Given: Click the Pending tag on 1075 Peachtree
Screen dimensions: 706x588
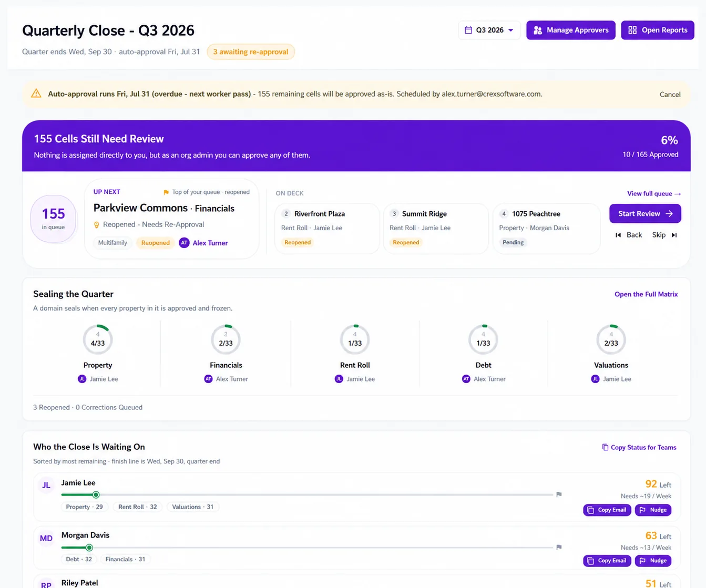Looking at the screenshot, I should click(x=513, y=242).
